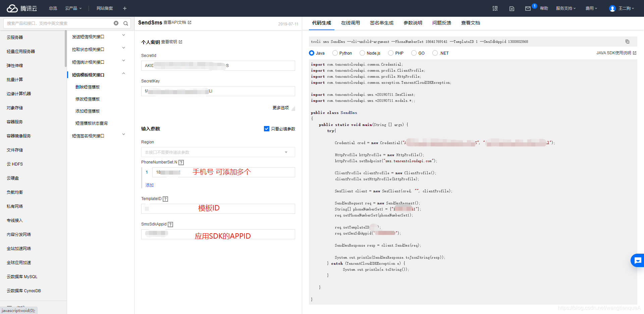Show help for SmsSdkAppid parameter
The image size is (644, 314).
point(170,225)
